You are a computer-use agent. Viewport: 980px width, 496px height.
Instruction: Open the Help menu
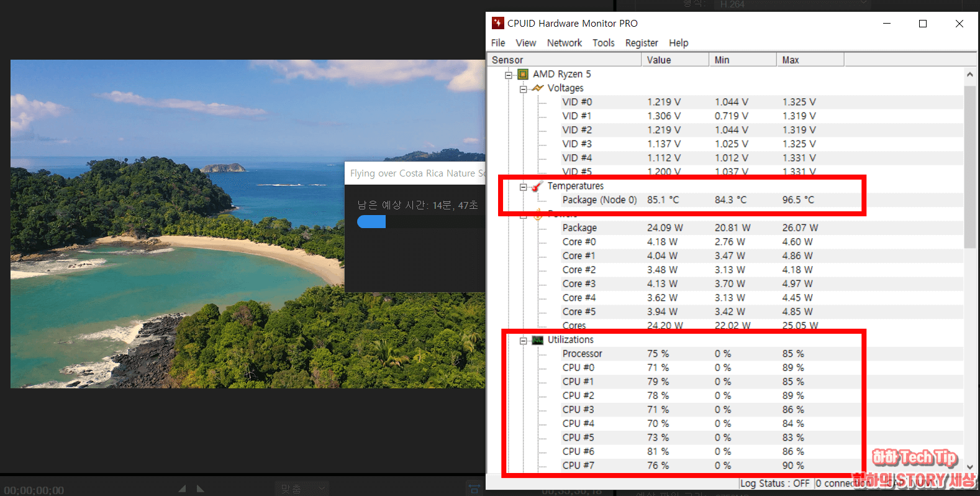(678, 43)
